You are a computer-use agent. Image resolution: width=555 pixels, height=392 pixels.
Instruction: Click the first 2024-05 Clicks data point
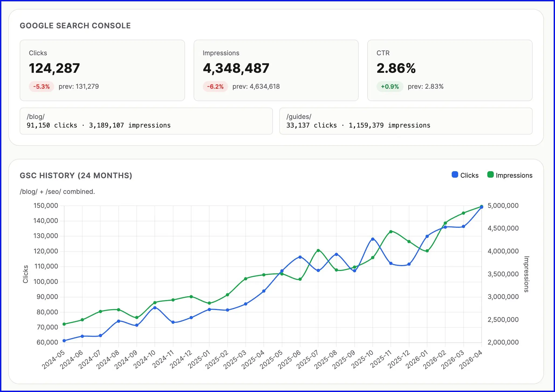(x=64, y=341)
